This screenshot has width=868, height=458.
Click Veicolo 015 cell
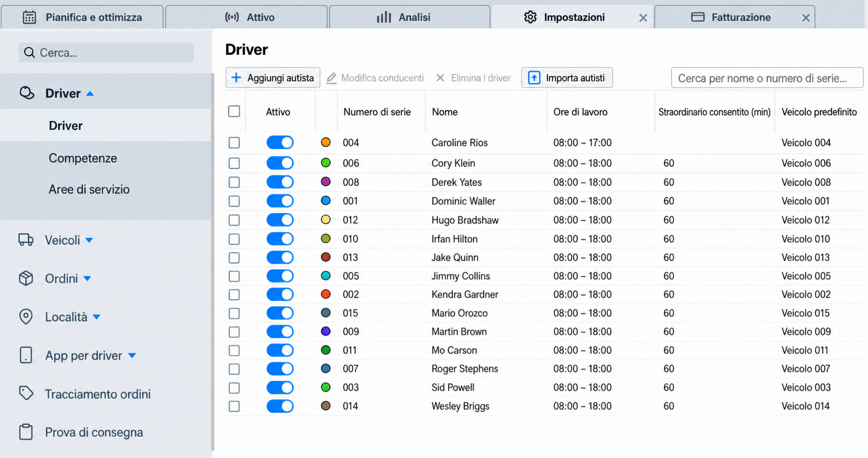[x=806, y=313]
